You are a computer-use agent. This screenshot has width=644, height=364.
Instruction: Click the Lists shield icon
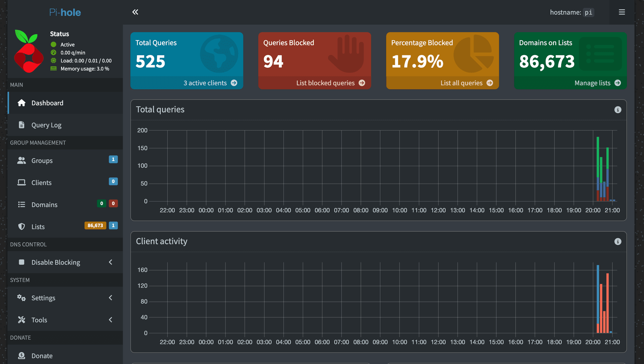coord(21,227)
